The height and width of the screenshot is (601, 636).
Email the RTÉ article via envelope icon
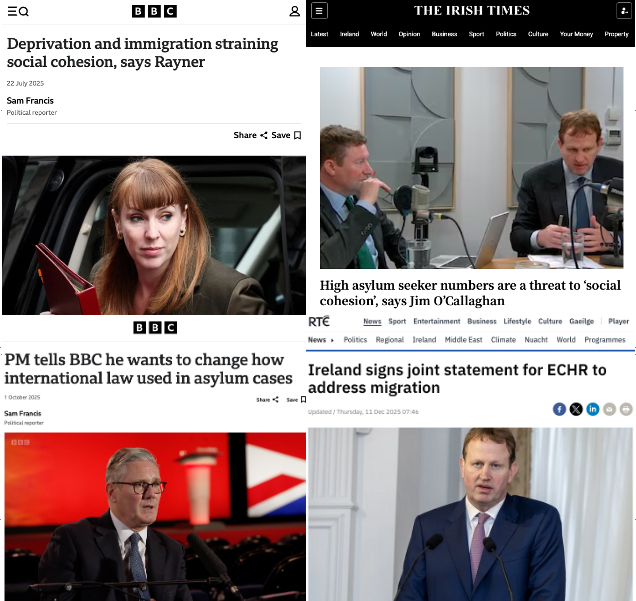coord(609,409)
